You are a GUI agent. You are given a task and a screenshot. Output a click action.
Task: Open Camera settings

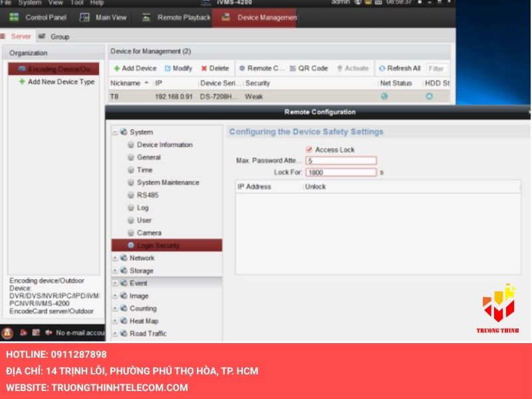pyautogui.click(x=149, y=233)
